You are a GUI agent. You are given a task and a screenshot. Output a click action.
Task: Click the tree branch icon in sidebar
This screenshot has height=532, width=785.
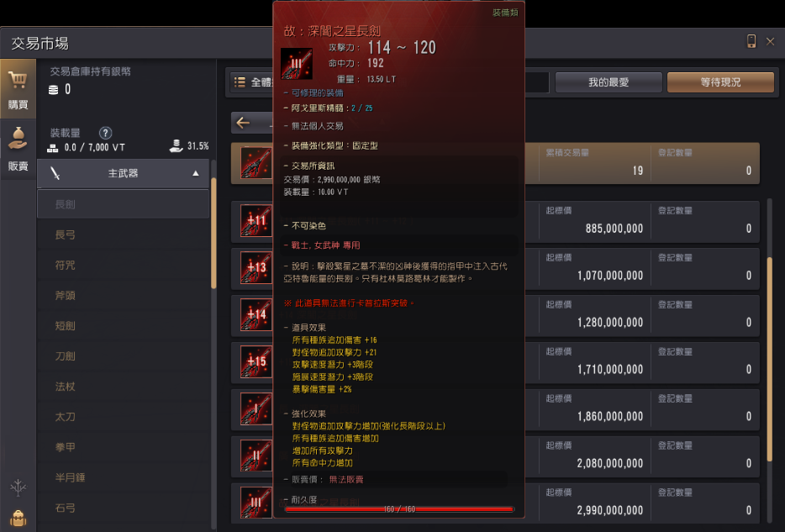[18, 487]
